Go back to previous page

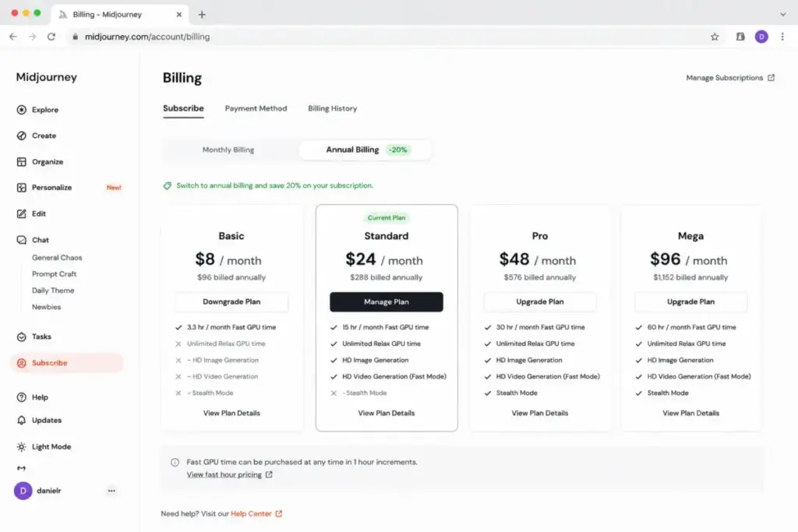(13, 37)
